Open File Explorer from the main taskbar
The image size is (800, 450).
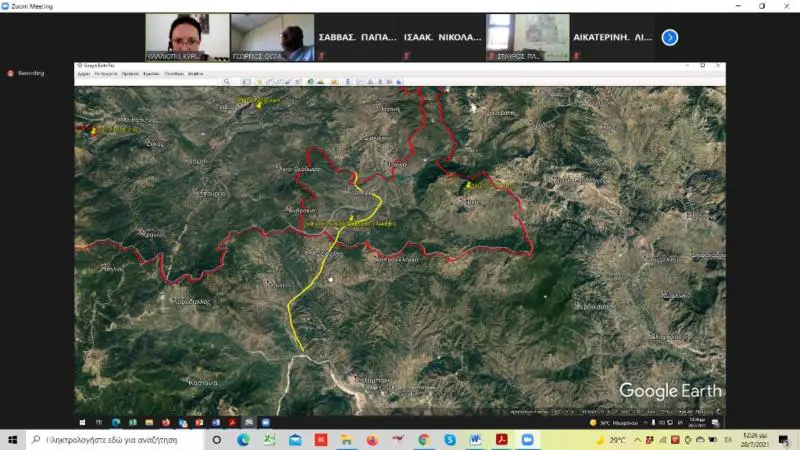pos(346,440)
